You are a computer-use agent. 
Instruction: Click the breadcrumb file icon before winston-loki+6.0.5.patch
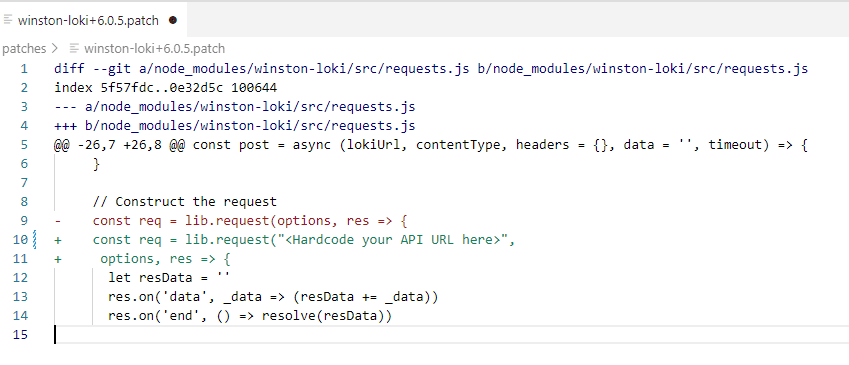75,49
